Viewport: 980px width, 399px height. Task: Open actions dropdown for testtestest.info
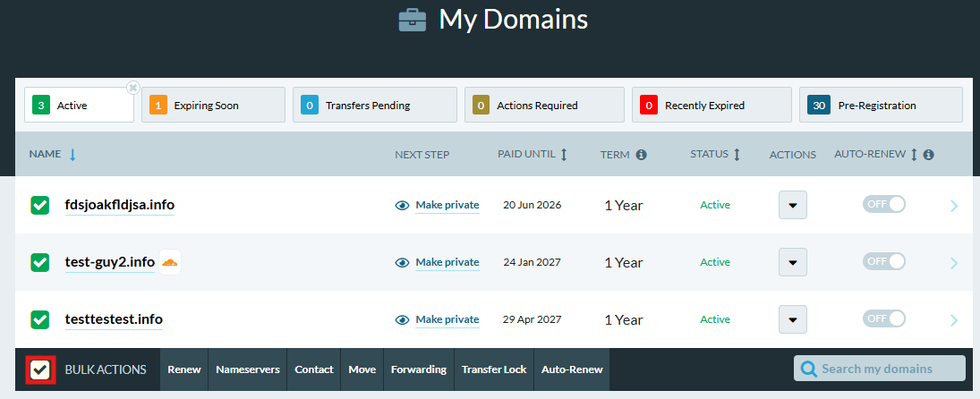[793, 319]
